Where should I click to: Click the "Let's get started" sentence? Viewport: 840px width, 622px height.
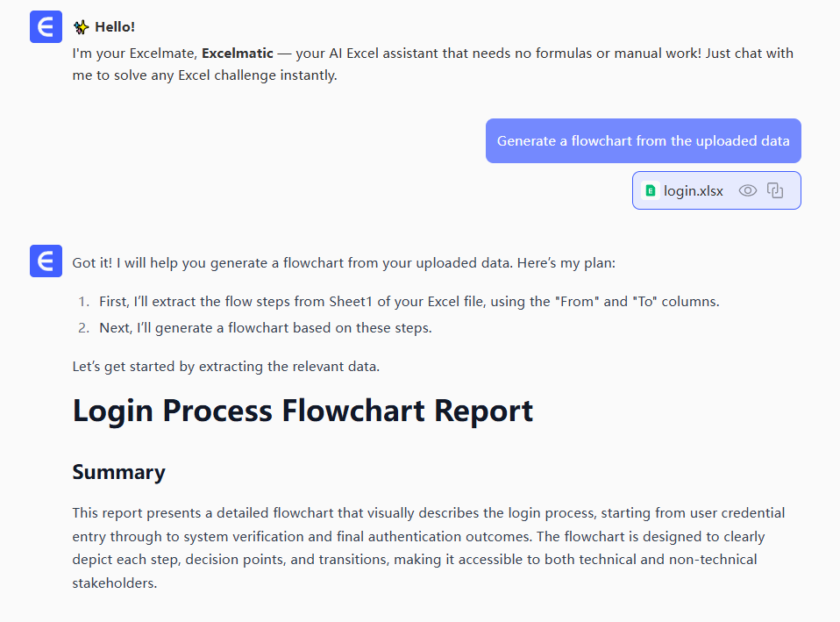[x=226, y=367]
